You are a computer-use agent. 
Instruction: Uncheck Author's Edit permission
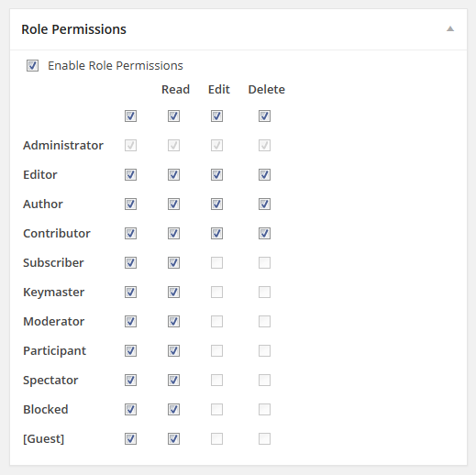pos(216,204)
